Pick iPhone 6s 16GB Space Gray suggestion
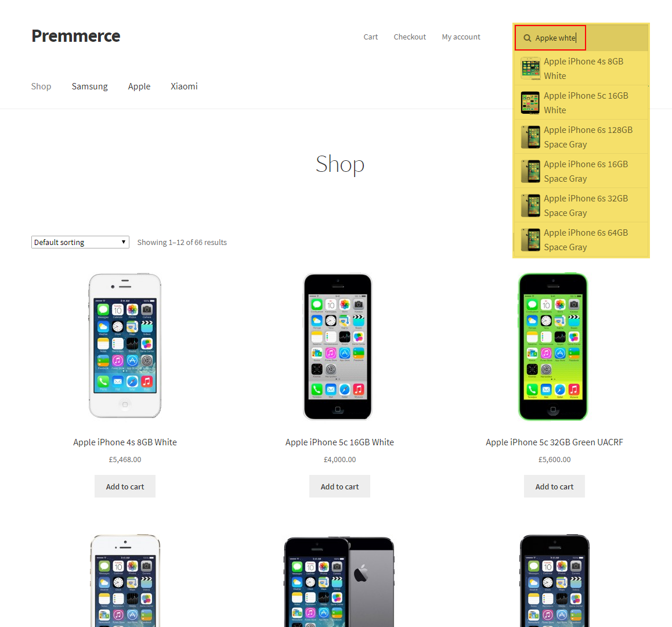672x627 pixels. (581, 171)
